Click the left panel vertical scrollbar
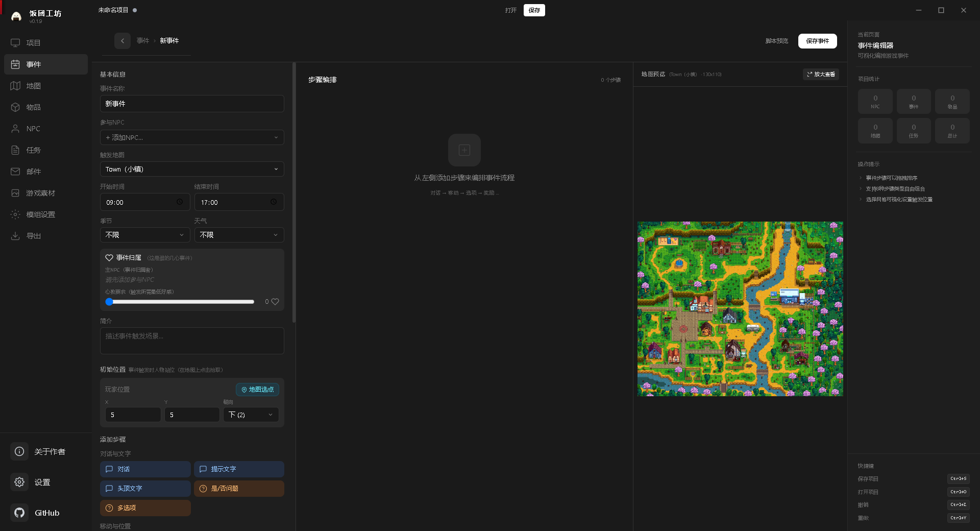 pos(294,192)
